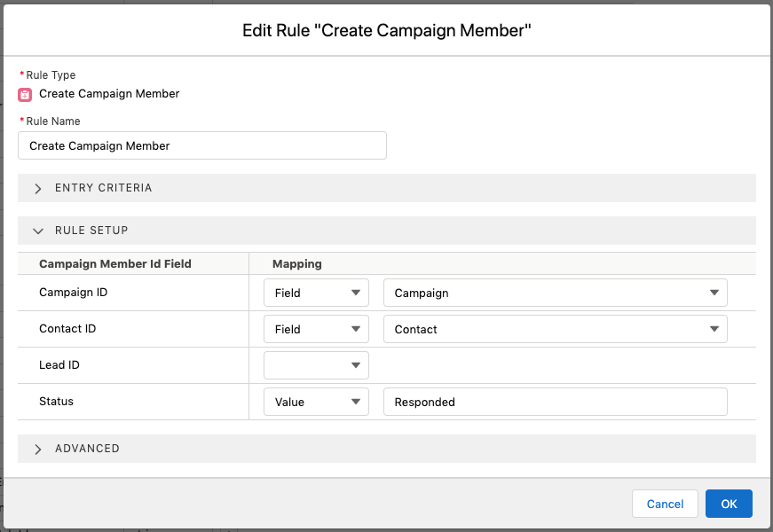Viewport: 773px width, 532px height.
Task: Select the Status row label
Action: tap(56, 401)
